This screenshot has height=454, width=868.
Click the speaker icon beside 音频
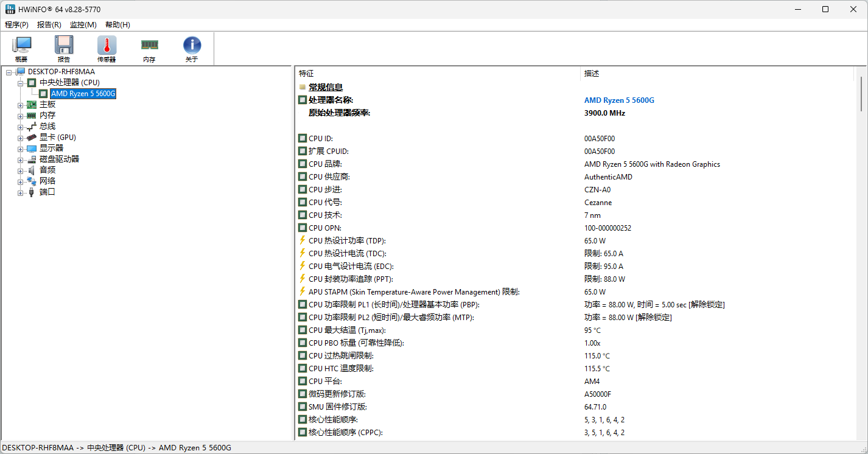coord(32,170)
